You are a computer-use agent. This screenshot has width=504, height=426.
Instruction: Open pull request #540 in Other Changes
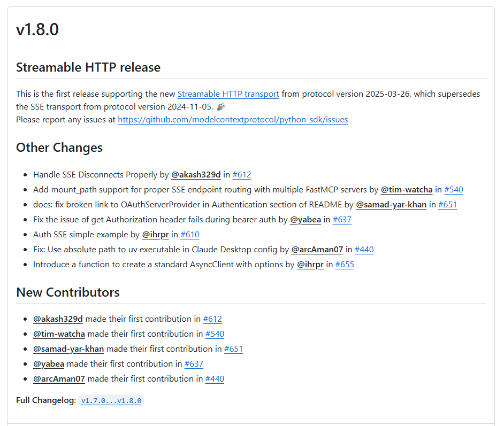coord(454,190)
